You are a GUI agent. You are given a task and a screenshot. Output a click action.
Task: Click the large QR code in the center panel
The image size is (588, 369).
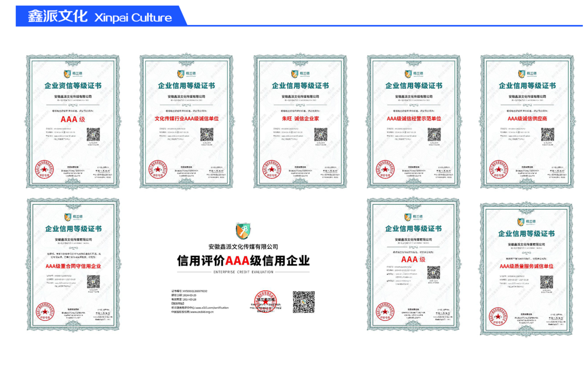point(304,302)
